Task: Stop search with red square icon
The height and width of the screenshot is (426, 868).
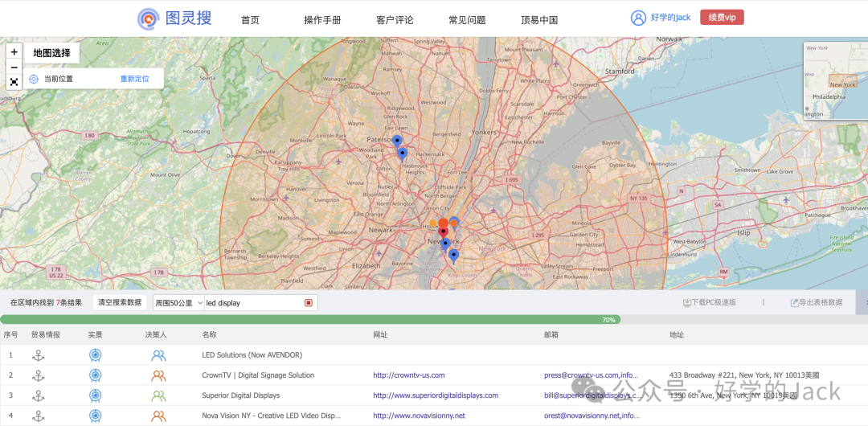Action: click(309, 302)
